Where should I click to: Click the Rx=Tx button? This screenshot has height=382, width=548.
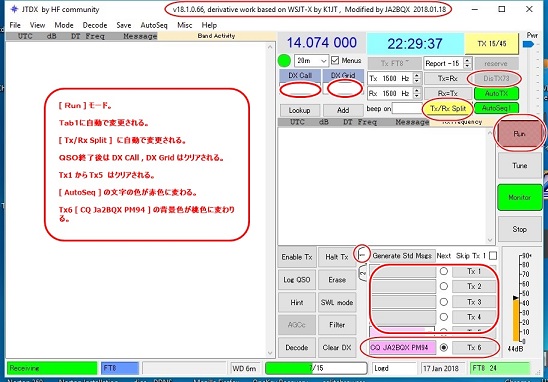pos(448,93)
